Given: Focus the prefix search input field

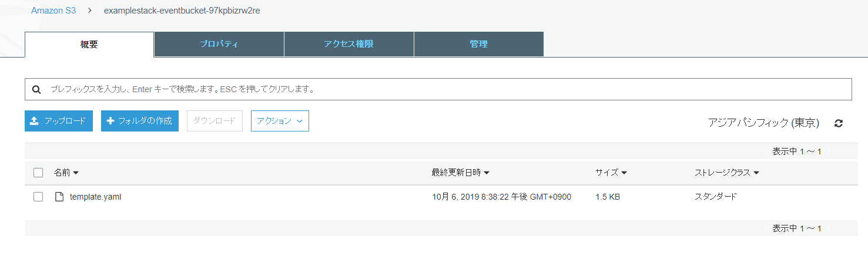Looking at the screenshot, I should click(x=438, y=89).
